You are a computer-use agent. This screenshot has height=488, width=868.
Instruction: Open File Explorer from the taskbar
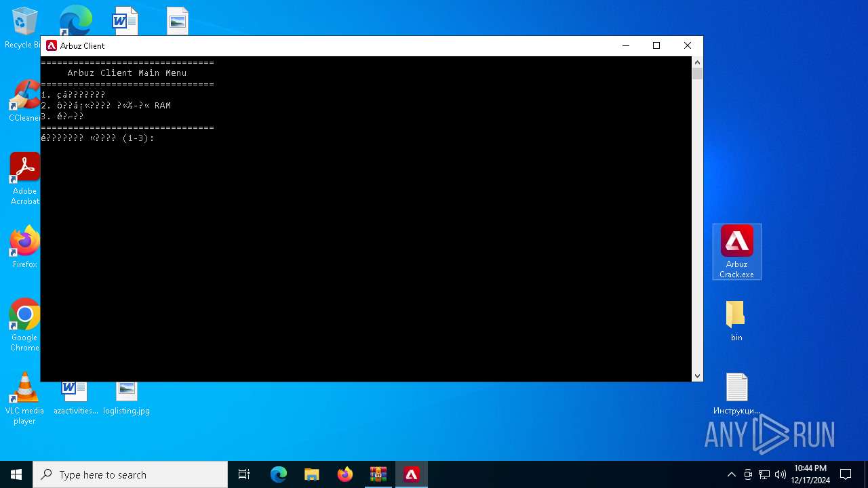click(312, 474)
